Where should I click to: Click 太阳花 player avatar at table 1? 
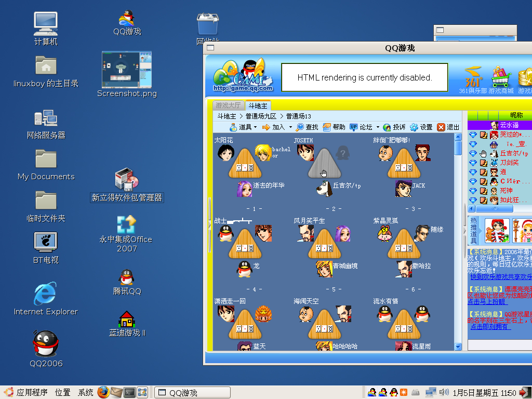226,153
